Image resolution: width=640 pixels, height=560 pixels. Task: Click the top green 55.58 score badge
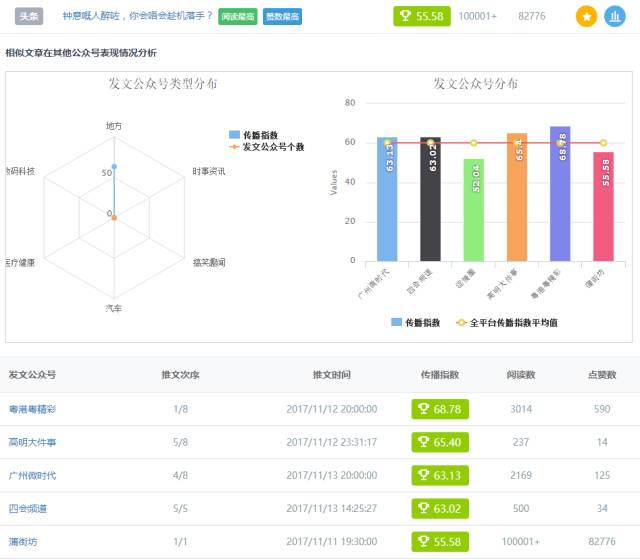click(422, 16)
